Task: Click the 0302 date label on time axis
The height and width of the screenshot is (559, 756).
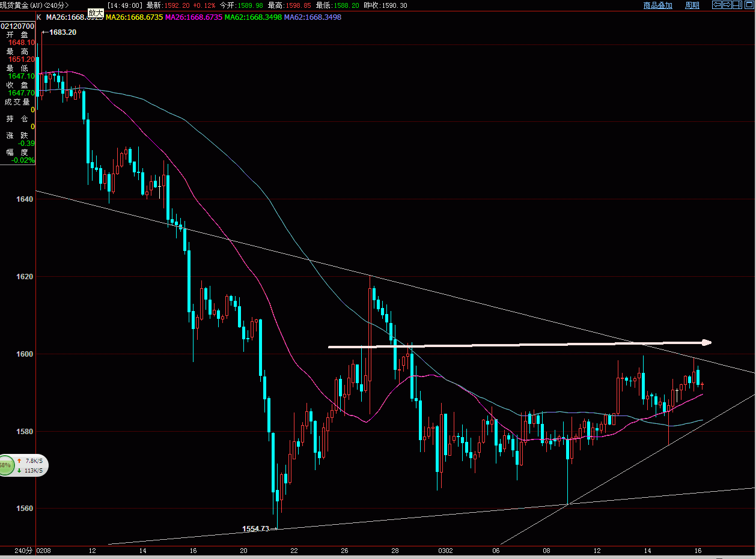Action: point(445,551)
